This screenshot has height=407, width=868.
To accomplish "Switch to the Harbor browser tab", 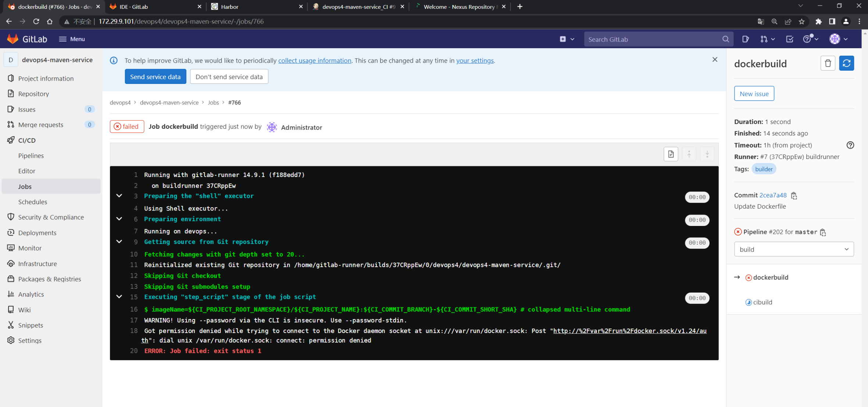I will [257, 7].
